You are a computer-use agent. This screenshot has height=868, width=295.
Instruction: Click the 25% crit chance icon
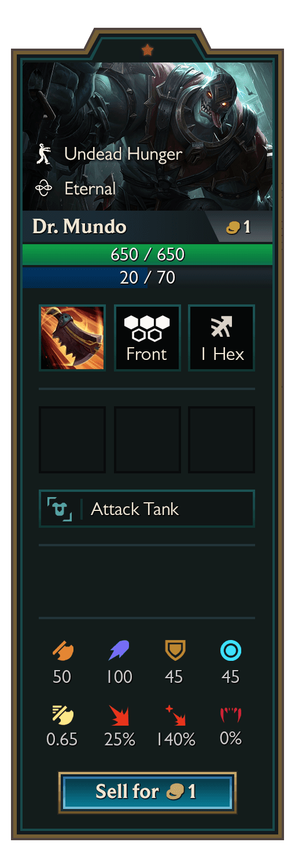tap(119, 715)
